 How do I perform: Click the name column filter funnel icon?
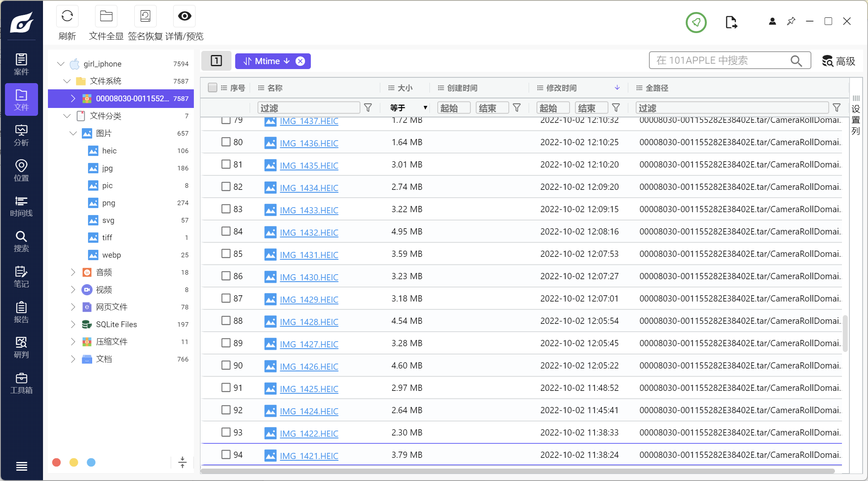368,108
